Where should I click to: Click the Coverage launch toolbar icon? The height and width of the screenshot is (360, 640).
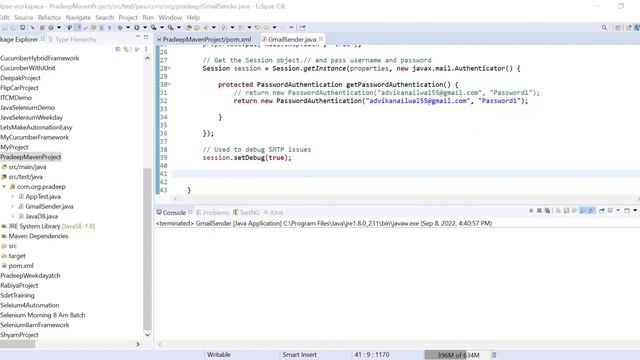(x=153, y=28)
